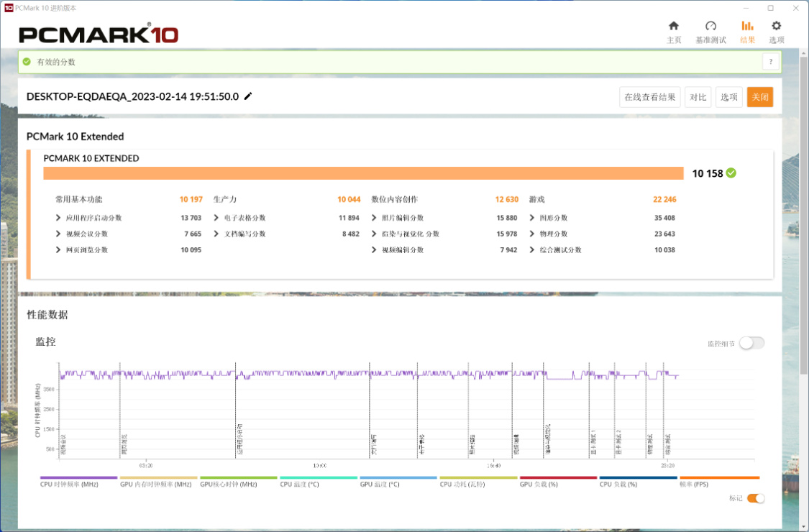Select CPU 功耗 (瓦特) legend swatch
The width and height of the screenshot is (809, 532).
pos(478,478)
